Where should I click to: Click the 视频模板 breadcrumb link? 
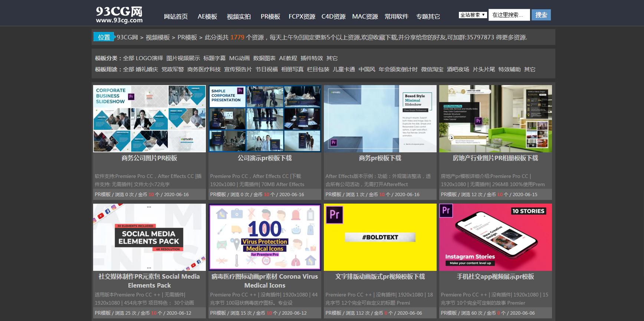click(158, 38)
